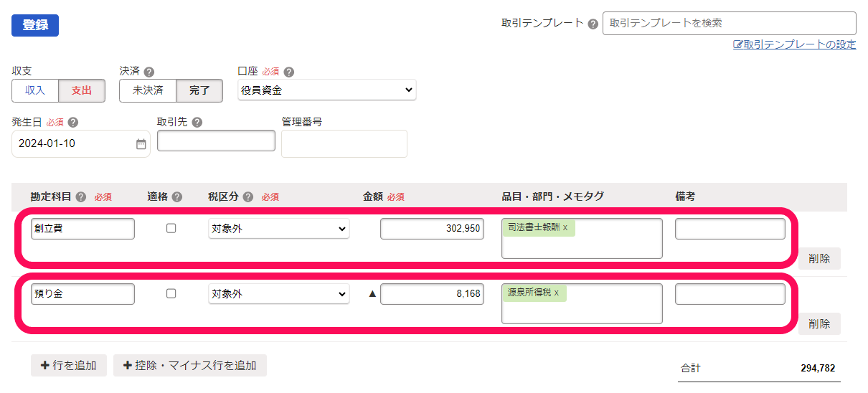Screen dimensions: 868x393
Task: Open 税区分 dropdown in 創立費 row
Action: point(278,229)
